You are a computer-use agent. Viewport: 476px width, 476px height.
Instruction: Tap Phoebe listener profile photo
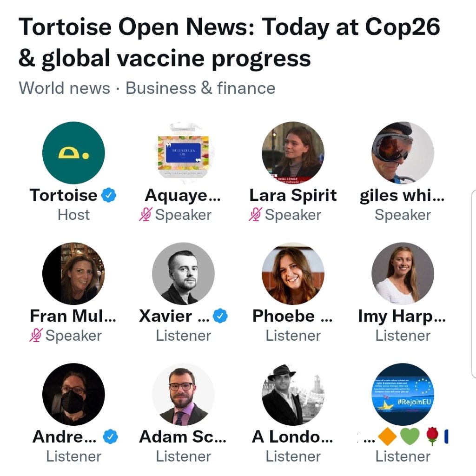click(293, 274)
